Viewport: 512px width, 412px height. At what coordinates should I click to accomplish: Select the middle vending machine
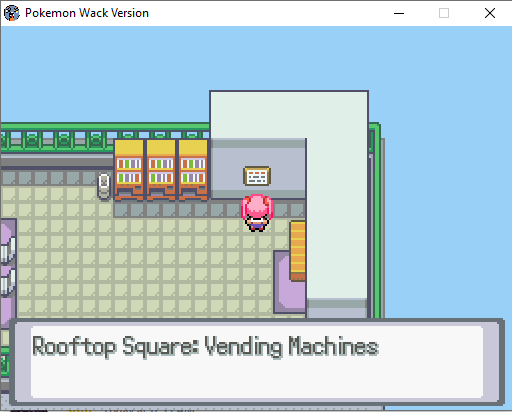point(161,170)
